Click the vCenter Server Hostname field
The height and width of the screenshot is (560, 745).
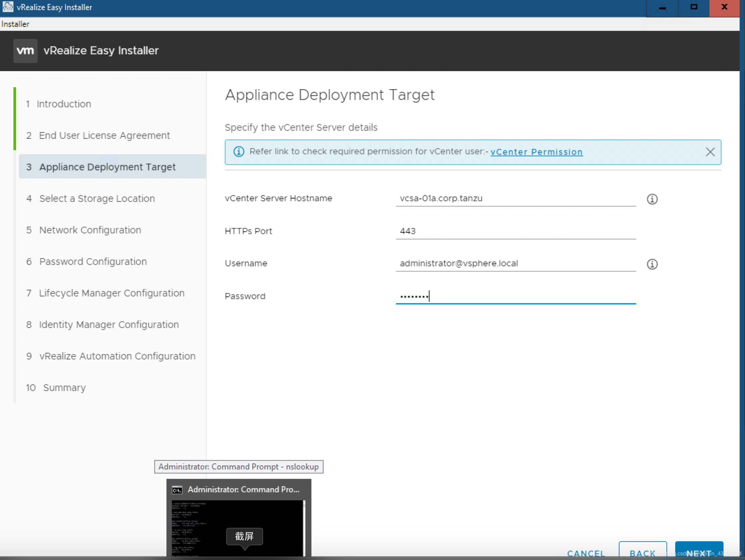tap(515, 199)
